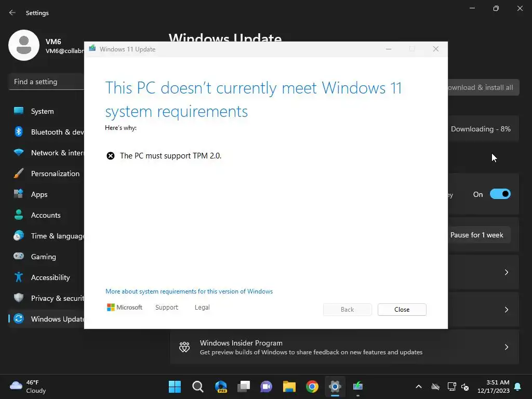Open the notifications bell icon
This screenshot has width=532, height=399.
pyautogui.click(x=518, y=387)
